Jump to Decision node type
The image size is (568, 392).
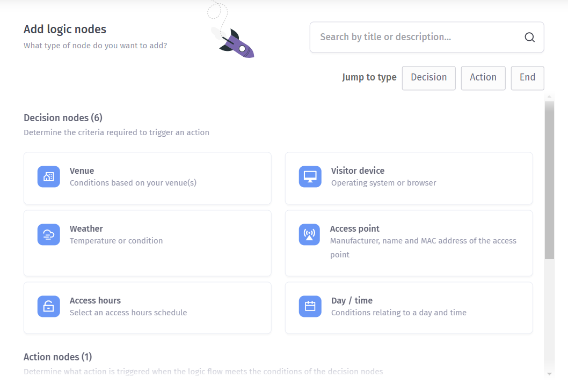[428, 78]
